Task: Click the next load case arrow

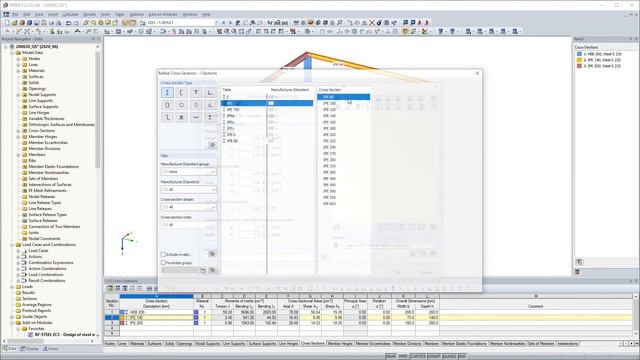Action: click(230, 23)
